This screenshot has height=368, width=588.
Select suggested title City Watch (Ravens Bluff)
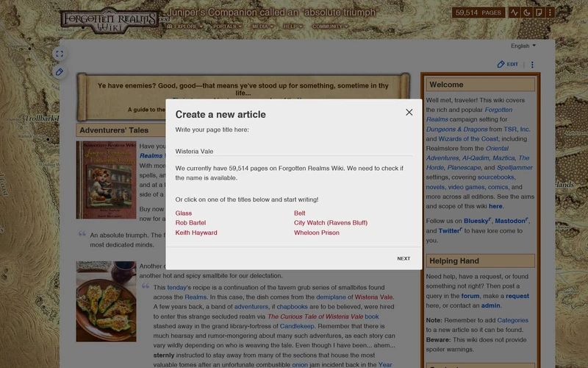point(330,223)
